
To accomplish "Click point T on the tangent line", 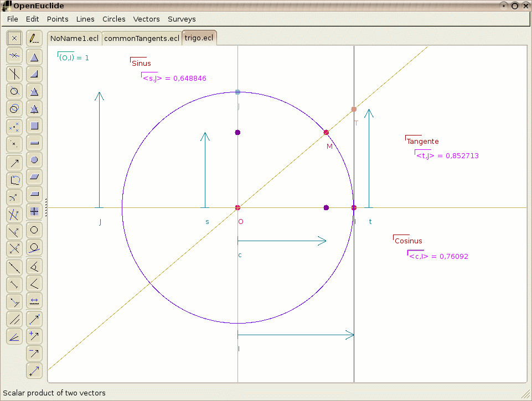I will point(354,109).
